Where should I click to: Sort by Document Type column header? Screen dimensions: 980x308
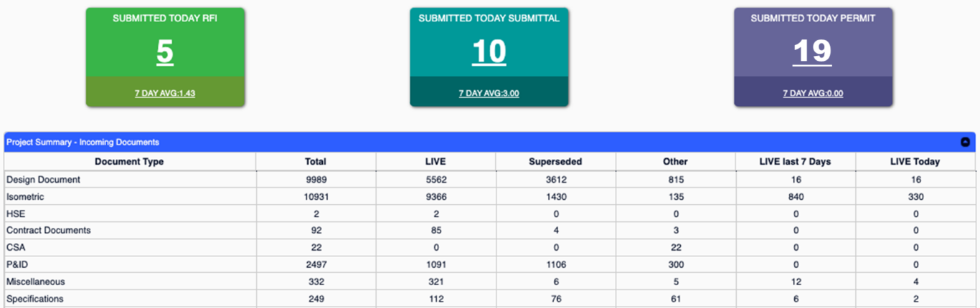pyautogui.click(x=129, y=162)
